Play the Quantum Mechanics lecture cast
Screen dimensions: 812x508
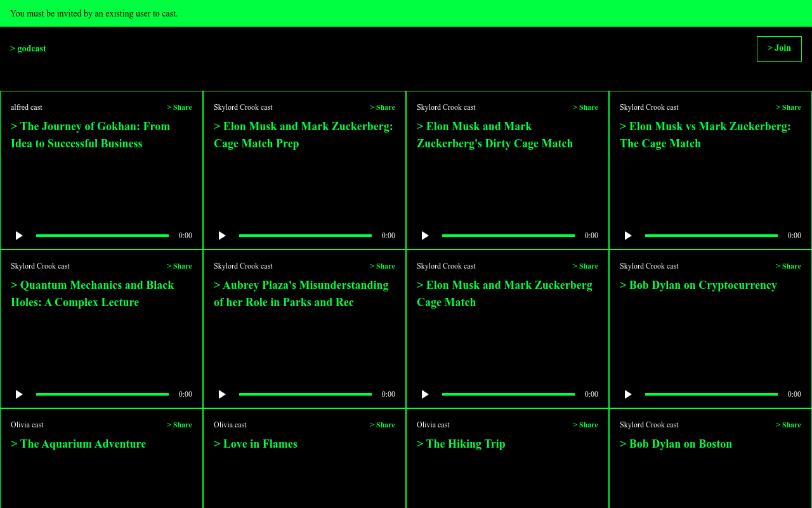coord(19,394)
